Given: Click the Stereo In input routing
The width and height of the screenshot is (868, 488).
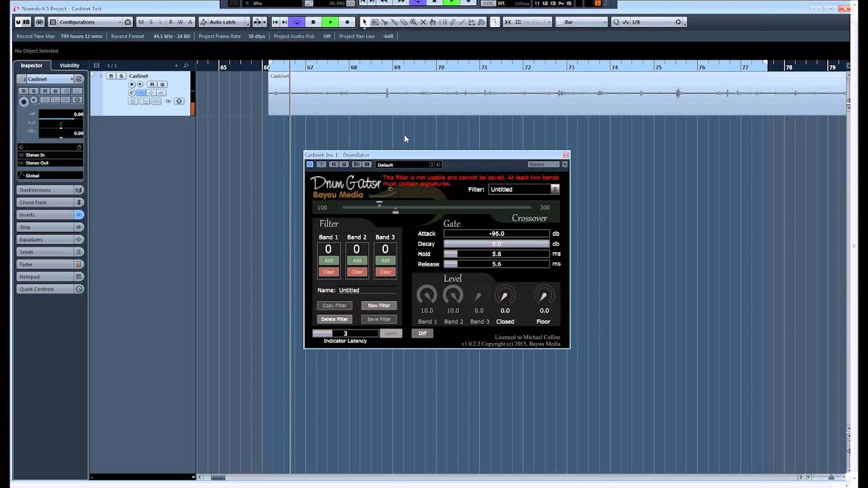Looking at the screenshot, I should 50,155.
